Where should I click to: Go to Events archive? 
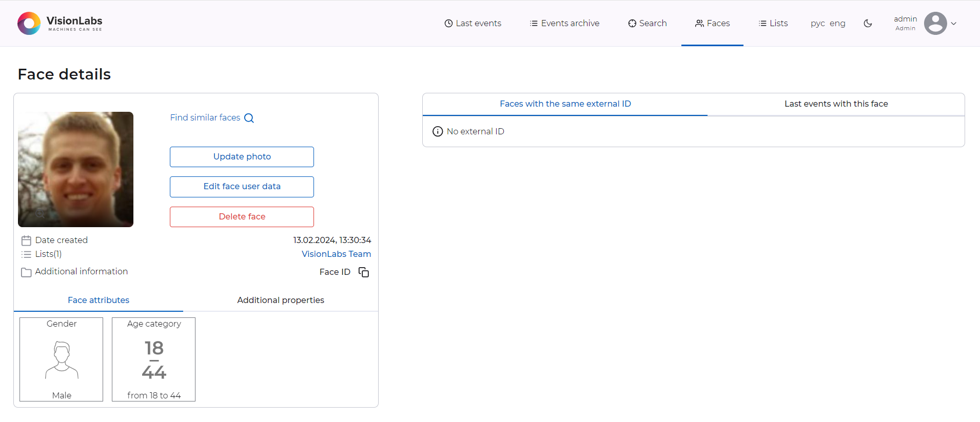564,23
